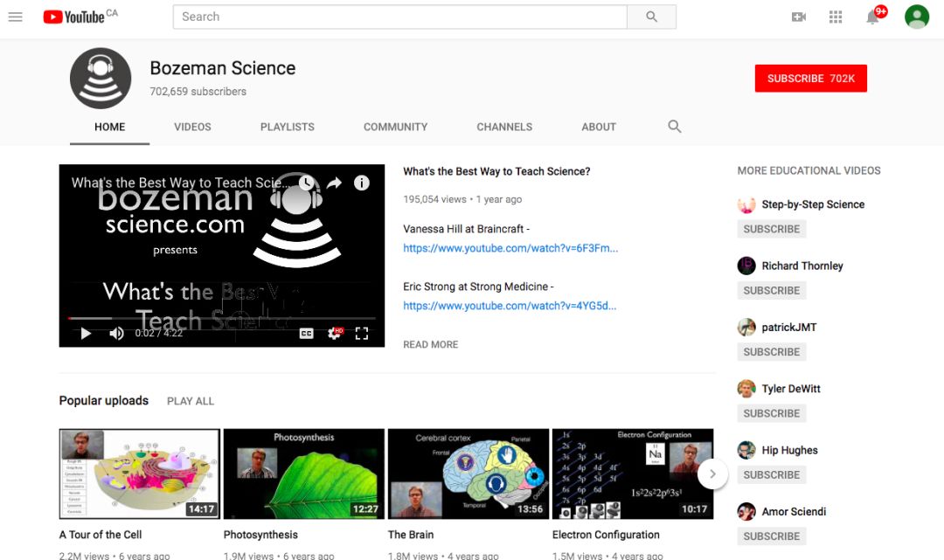
Task: Click the magnifier search button
Action: point(651,17)
